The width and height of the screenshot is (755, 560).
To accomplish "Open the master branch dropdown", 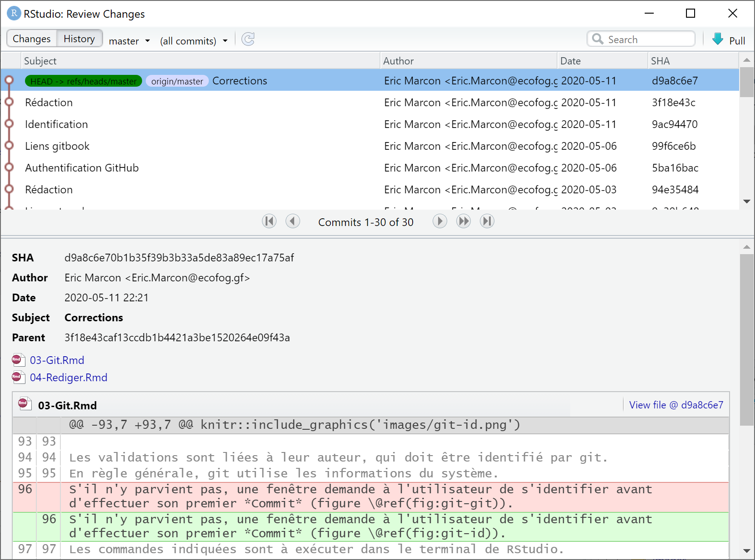I will [x=129, y=41].
